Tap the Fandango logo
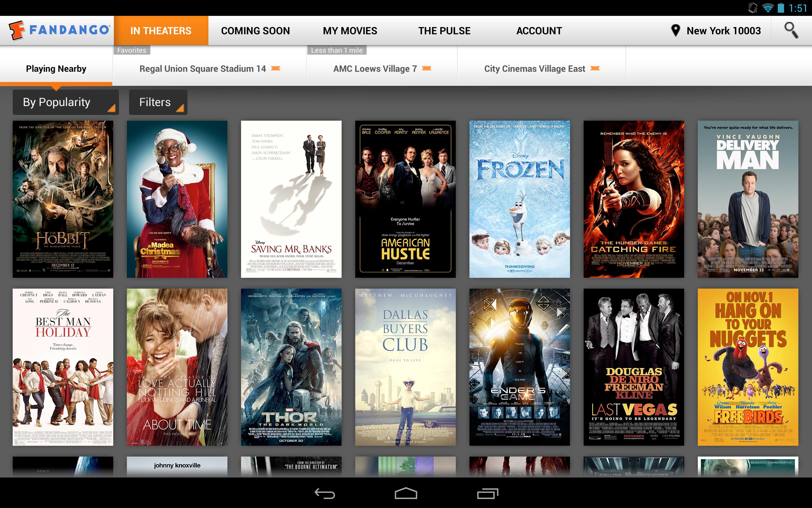The image size is (812, 508). (x=59, y=30)
